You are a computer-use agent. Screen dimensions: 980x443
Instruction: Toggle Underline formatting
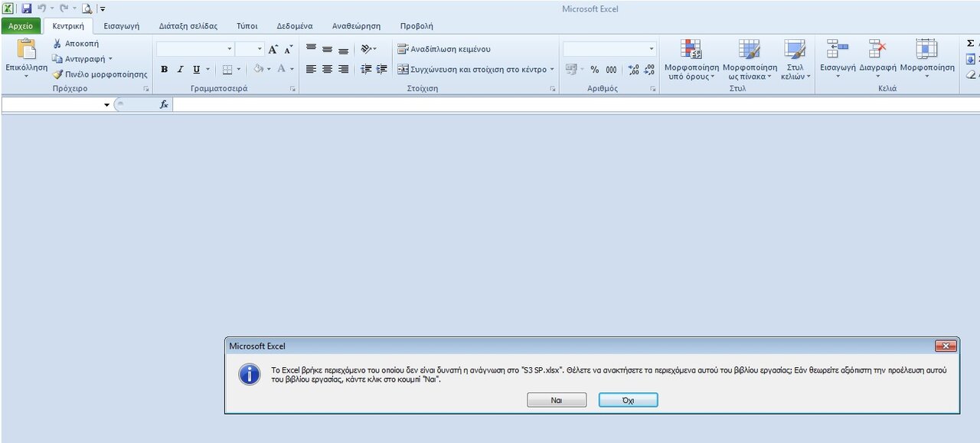[196, 69]
